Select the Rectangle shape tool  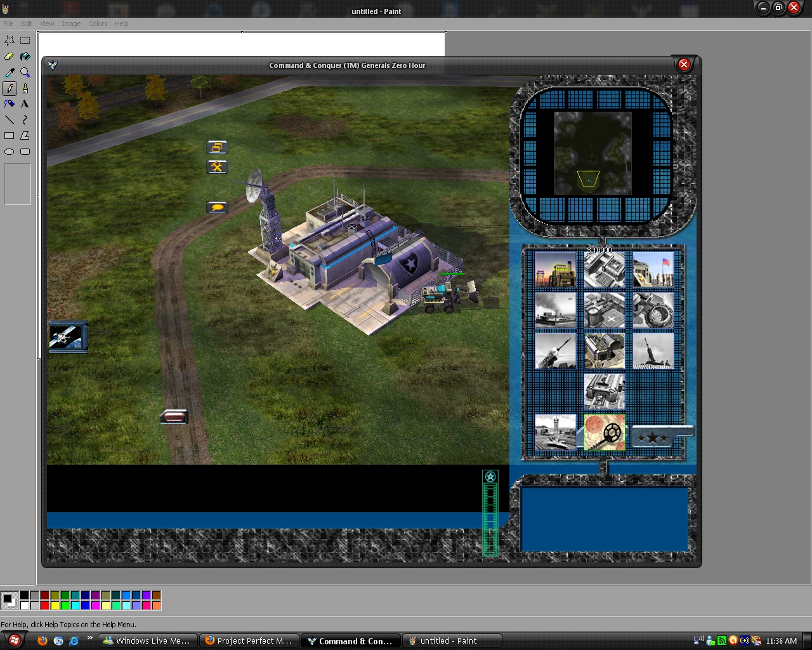click(x=10, y=136)
